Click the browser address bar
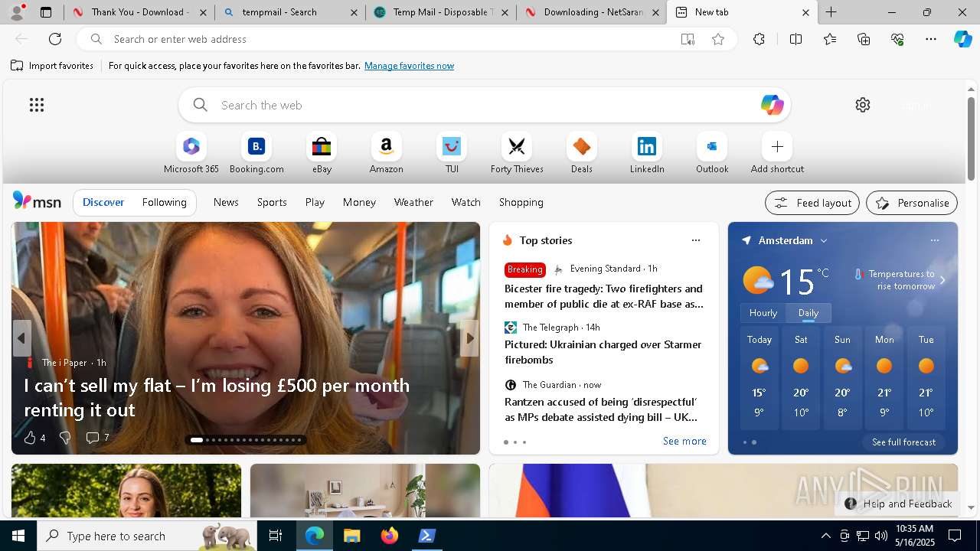 click(x=390, y=39)
